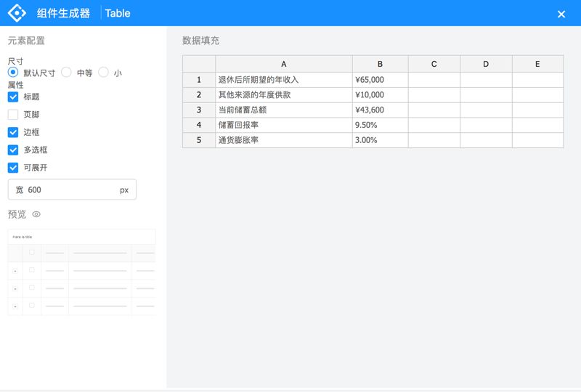581x392 pixels.
Task: Click the cell containing ¥65,000
Action: [380, 80]
